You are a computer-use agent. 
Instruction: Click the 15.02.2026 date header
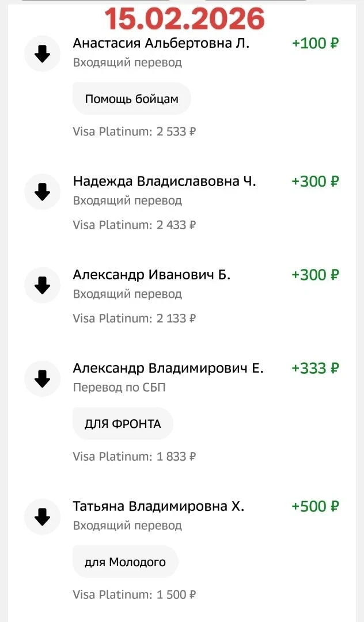click(x=184, y=19)
